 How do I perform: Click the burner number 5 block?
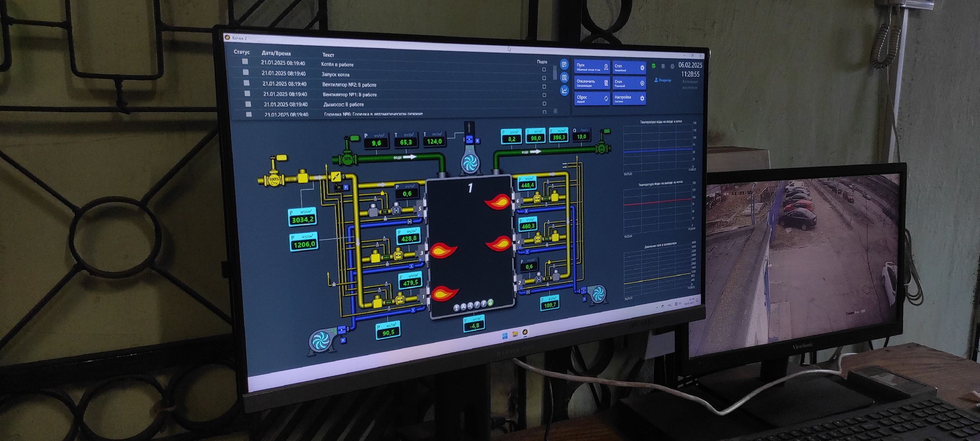tap(419, 209)
